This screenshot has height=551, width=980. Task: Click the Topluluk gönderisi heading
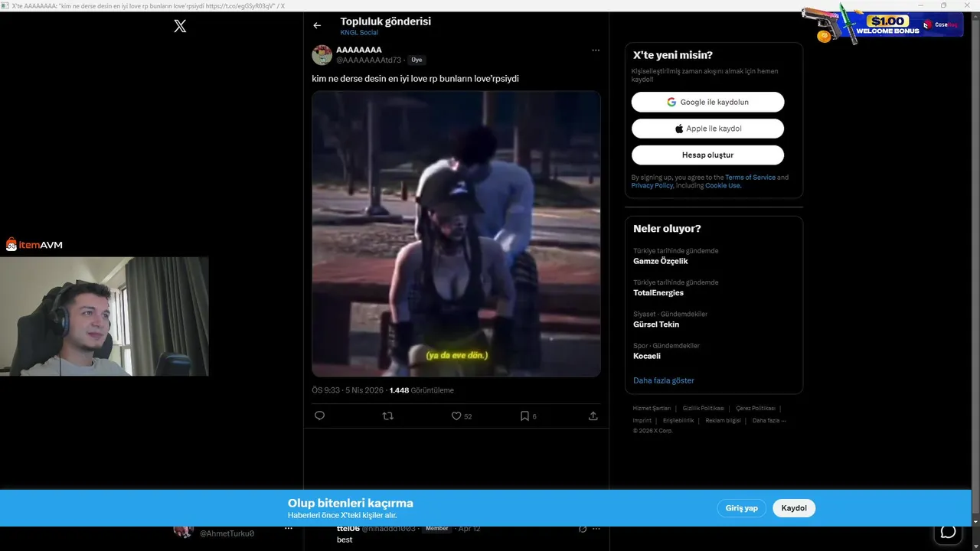[x=386, y=21]
